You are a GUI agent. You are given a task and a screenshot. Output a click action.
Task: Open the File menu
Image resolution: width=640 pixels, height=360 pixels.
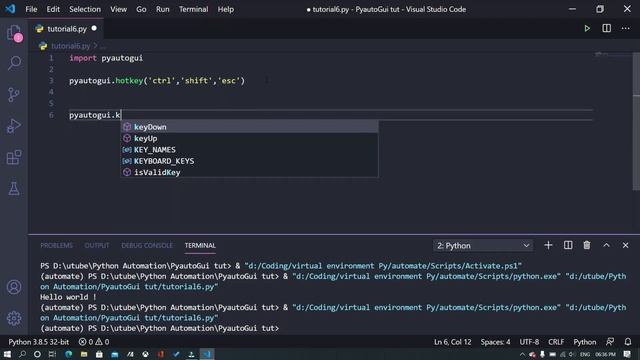[31, 9]
